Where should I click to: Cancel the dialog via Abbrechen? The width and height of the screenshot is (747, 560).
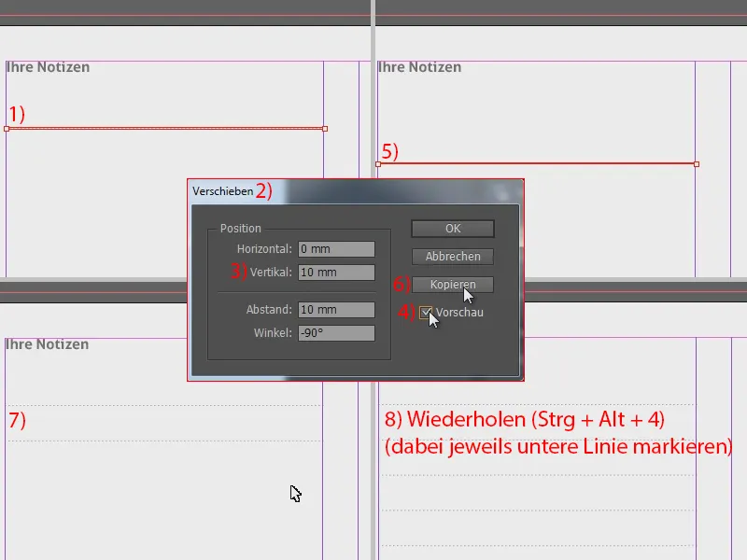[453, 256]
